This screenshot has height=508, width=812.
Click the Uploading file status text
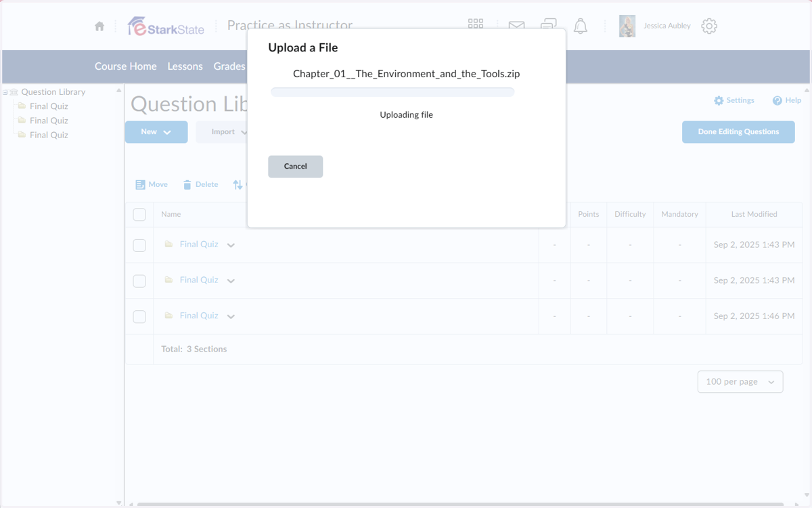pos(406,115)
